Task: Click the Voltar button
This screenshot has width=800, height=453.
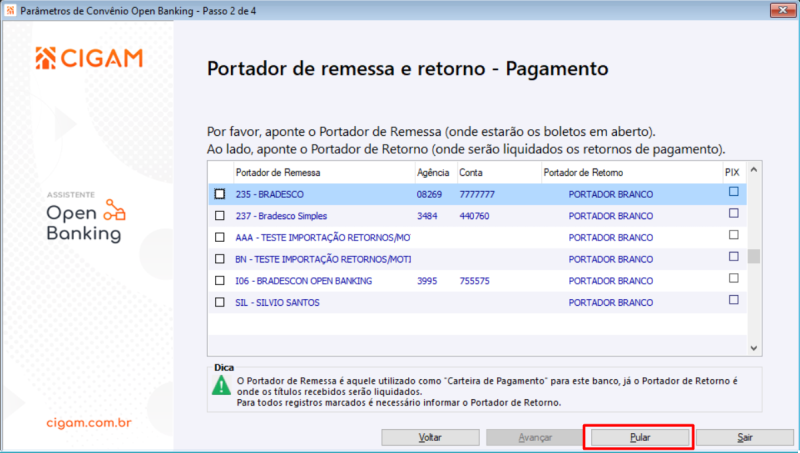Action: (430, 438)
